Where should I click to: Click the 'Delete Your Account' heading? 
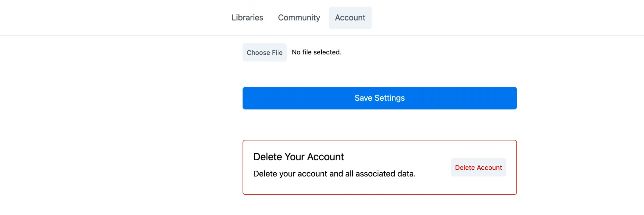point(299,157)
